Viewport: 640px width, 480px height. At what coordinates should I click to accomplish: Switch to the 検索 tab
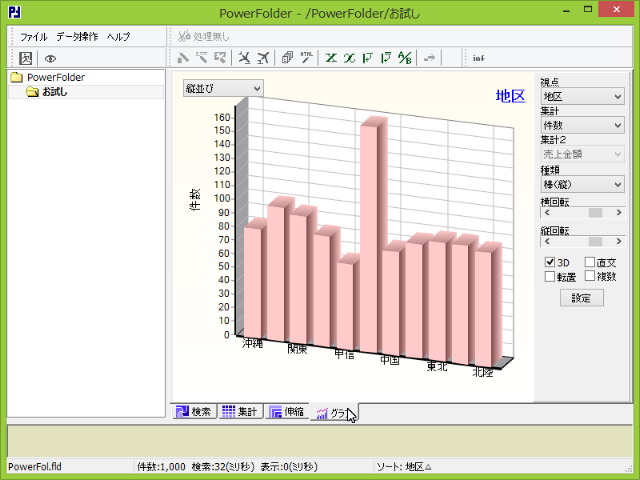pos(193,411)
